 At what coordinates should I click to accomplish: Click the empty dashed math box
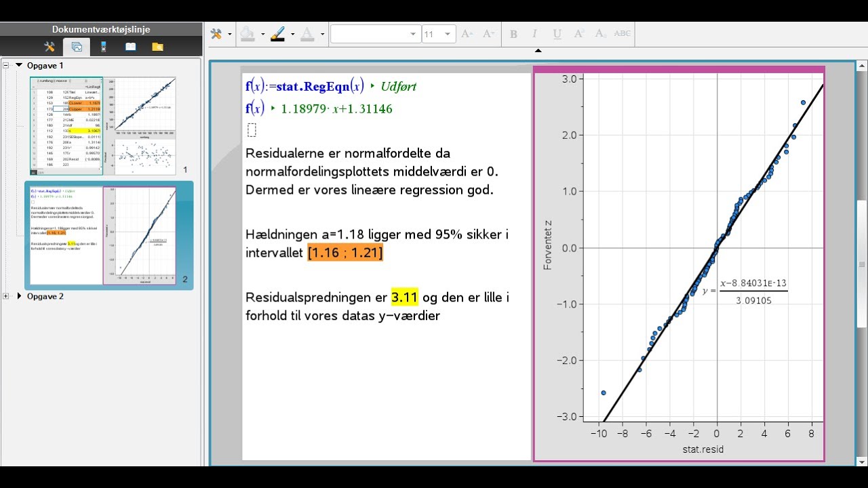point(252,130)
